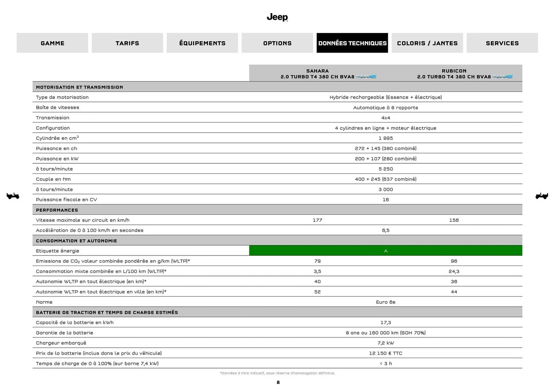
Task: Select the Rubicon column header
Action: [454, 71]
